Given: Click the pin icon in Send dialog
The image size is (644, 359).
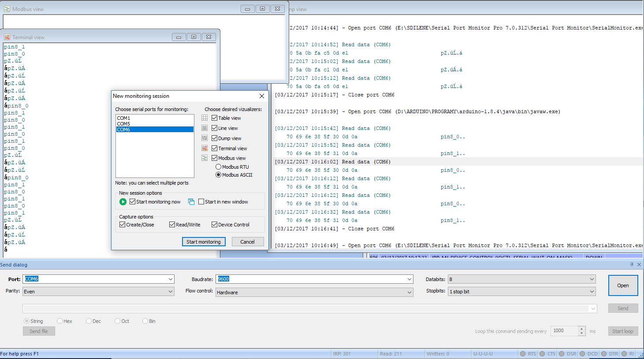Looking at the screenshot, I should (632, 265).
